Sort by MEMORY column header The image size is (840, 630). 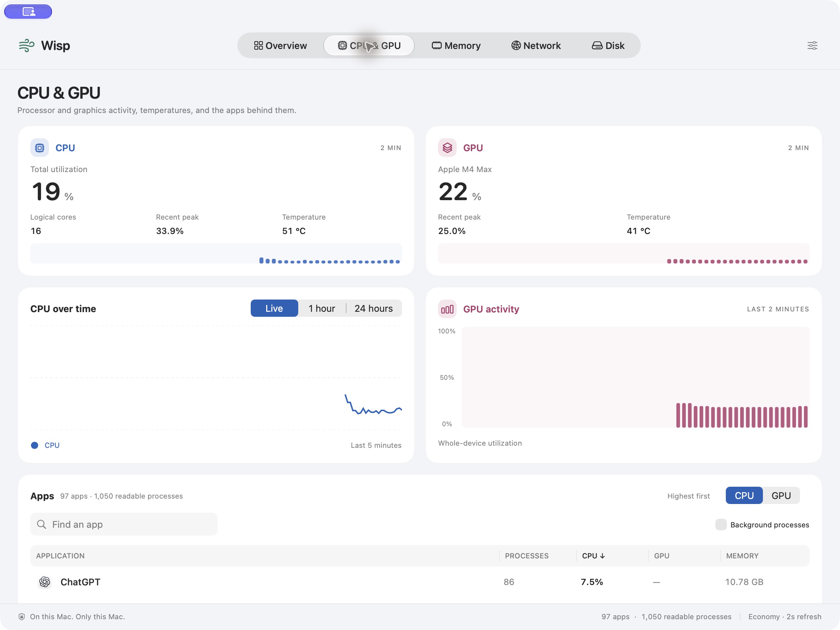coord(742,555)
